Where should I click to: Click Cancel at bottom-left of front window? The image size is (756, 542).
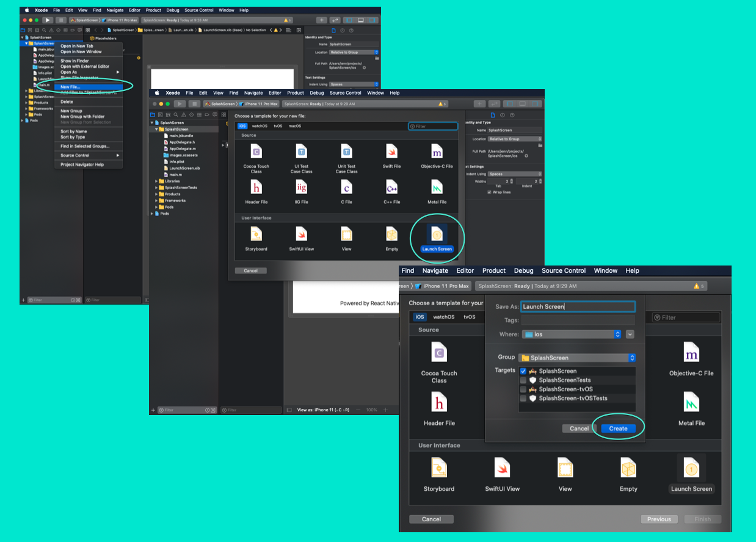[431, 519]
